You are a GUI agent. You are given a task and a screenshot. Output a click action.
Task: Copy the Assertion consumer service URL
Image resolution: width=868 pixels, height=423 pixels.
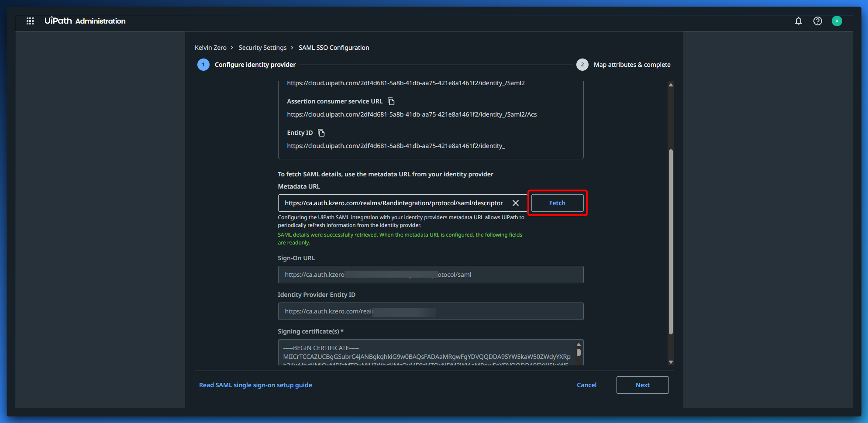point(391,101)
